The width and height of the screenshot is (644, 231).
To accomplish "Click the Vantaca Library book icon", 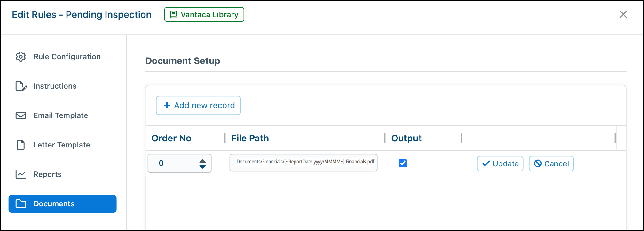I will pyautogui.click(x=173, y=15).
